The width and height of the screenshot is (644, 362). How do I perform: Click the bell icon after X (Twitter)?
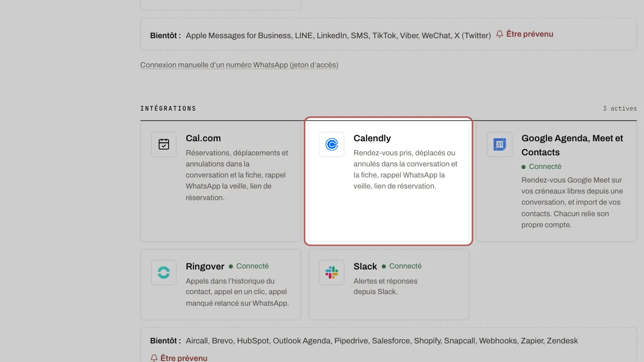500,34
